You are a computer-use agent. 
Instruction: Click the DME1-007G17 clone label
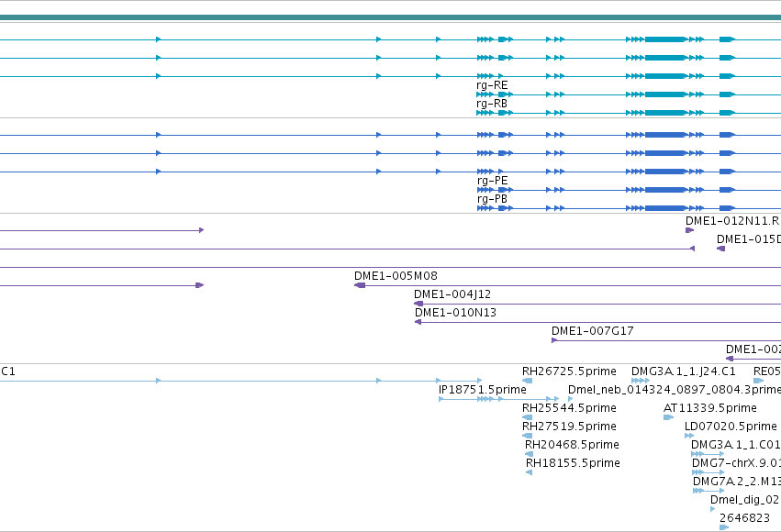(x=592, y=331)
